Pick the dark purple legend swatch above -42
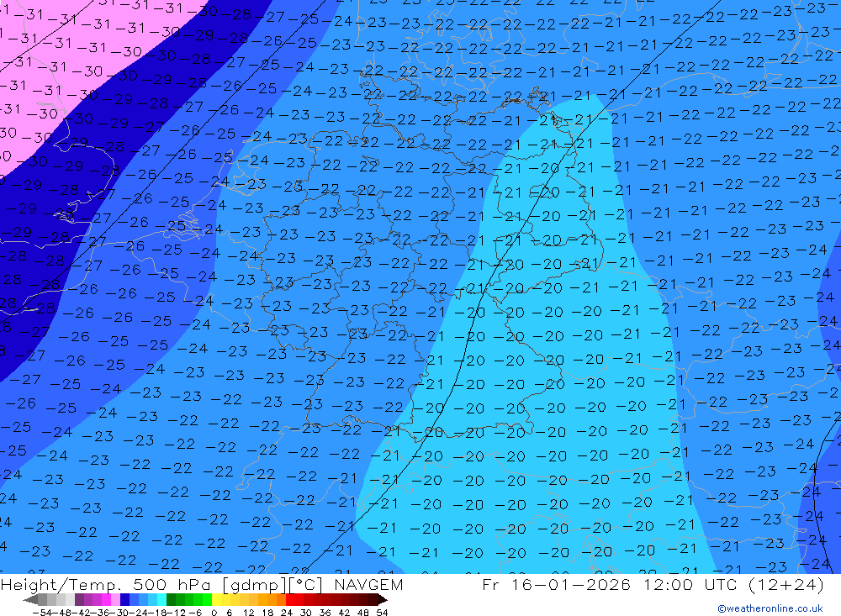The height and width of the screenshot is (616, 841). click(x=79, y=599)
